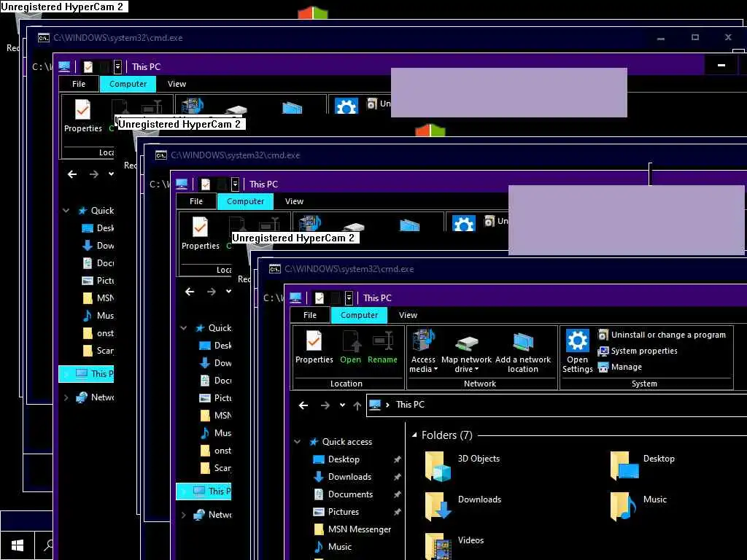Click Manage in front window ribbon

(620, 367)
